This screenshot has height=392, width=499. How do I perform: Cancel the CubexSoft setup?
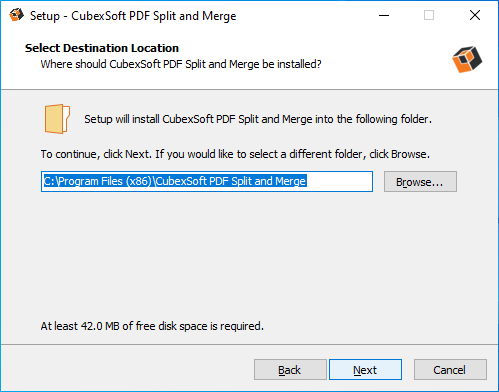450,370
